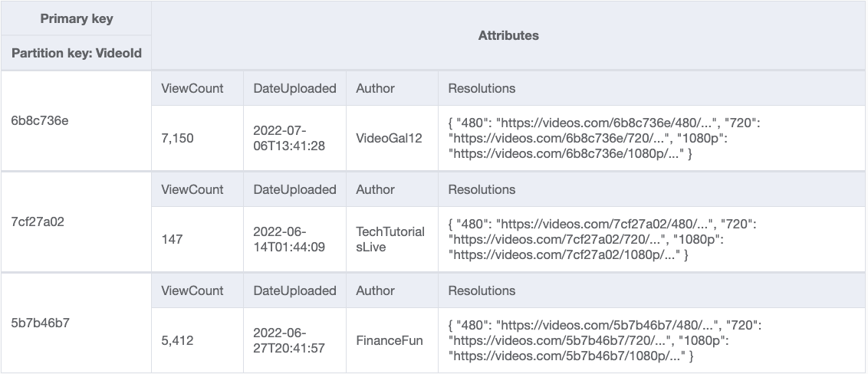Select the Partition key: VideoId header
The width and height of the screenshot is (868, 374).
76,54
